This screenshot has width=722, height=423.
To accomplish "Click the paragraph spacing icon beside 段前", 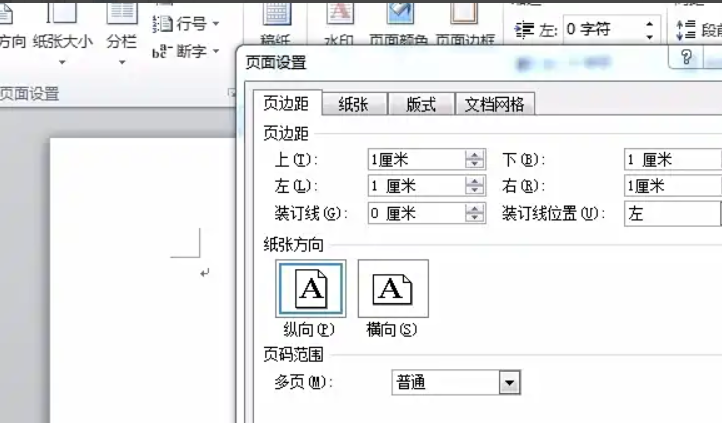I will 686,30.
